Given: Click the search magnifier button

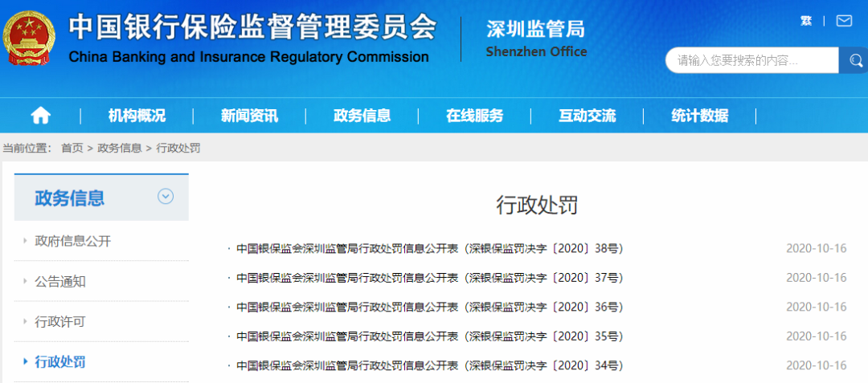Looking at the screenshot, I should click(854, 60).
